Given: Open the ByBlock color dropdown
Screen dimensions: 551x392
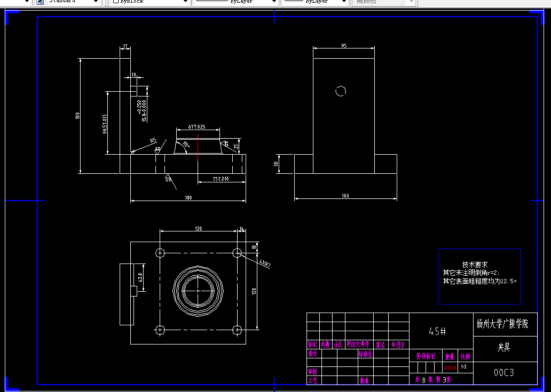Looking at the screenshot, I should 151,2.
